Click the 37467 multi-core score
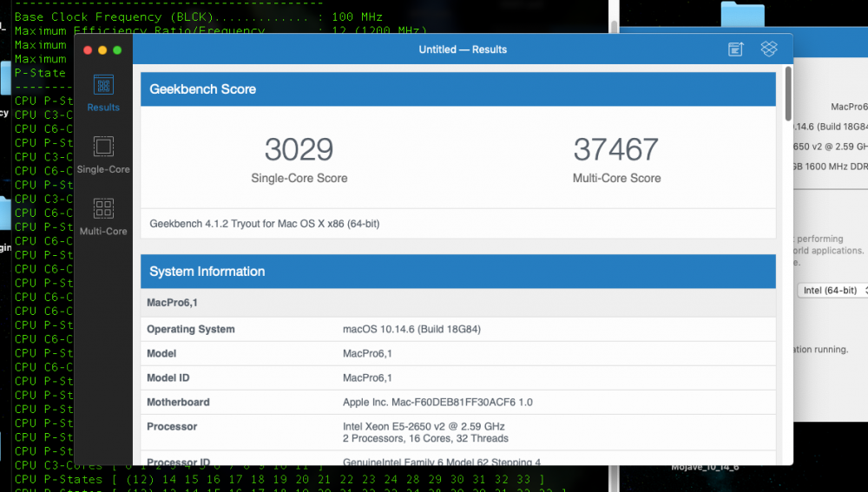Viewport: 868px width, 492px height. [x=616, y=149]
